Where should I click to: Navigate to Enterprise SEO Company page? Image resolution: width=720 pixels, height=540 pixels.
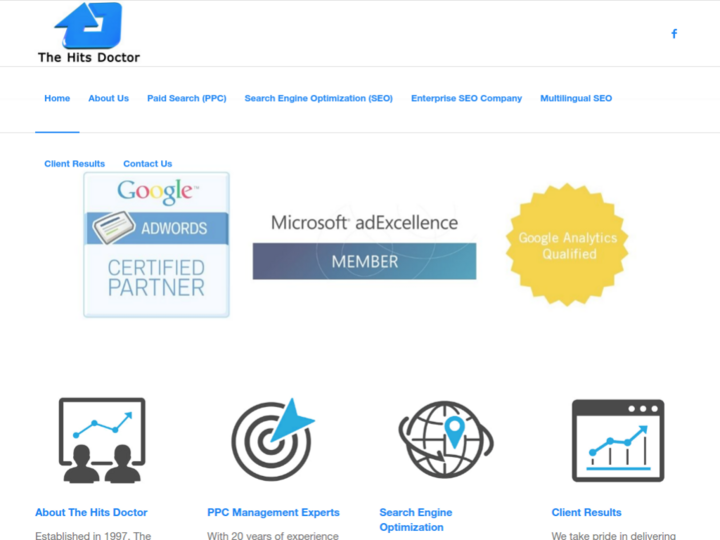point(466,99)
